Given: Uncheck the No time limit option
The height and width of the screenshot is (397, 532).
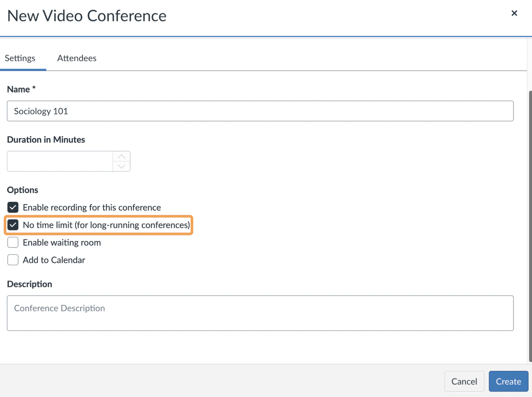Looking at the screenshot, I should [x=13, y=225].
